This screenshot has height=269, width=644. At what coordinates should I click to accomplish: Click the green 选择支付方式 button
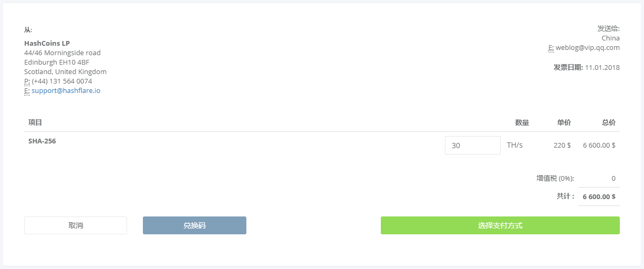[500, 225]
